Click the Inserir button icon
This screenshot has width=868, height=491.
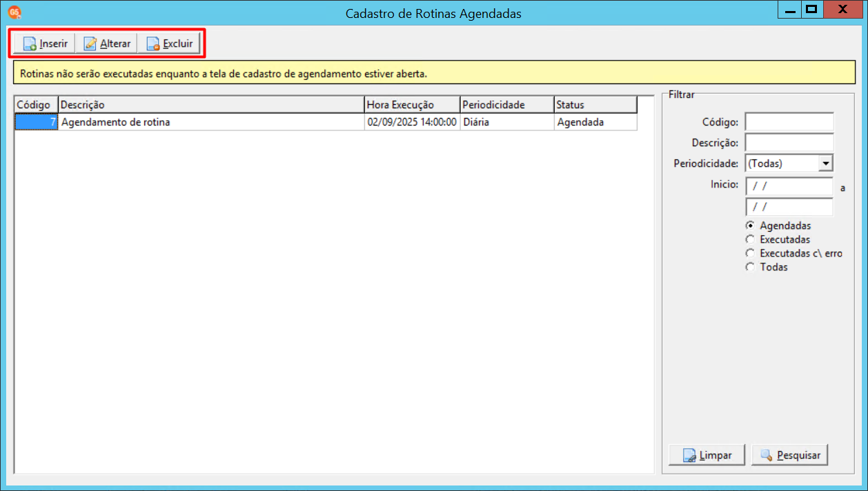pos(30,44)
